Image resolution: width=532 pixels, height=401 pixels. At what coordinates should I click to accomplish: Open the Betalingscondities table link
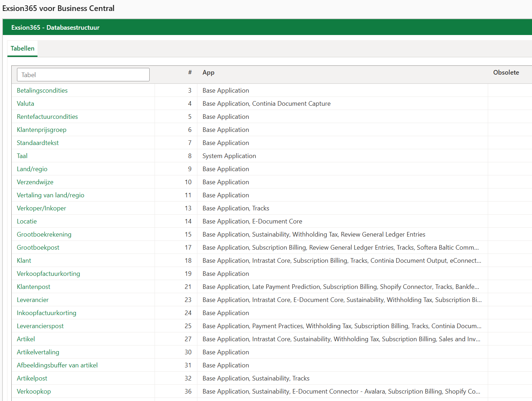pyautogui.click(x=42, y=91)
